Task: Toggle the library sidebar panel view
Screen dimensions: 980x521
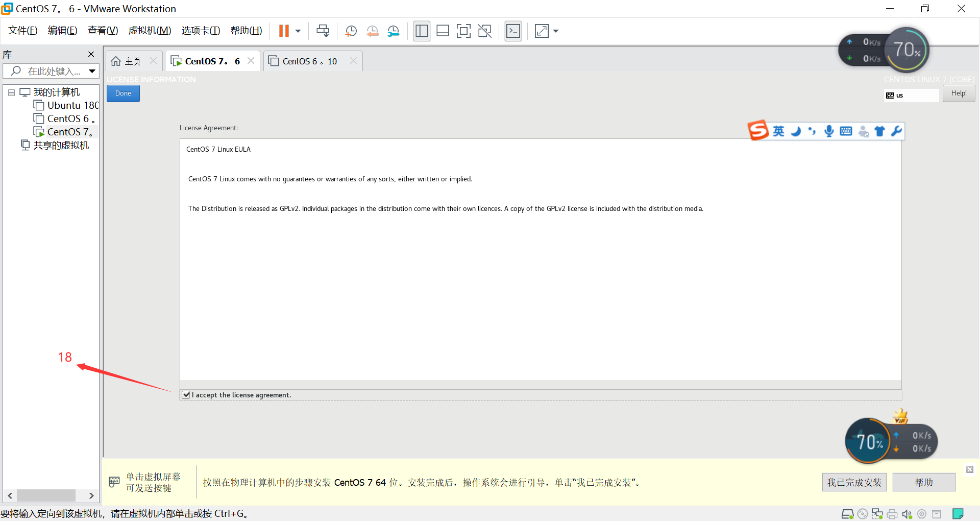Action: (x=422, y=31)
